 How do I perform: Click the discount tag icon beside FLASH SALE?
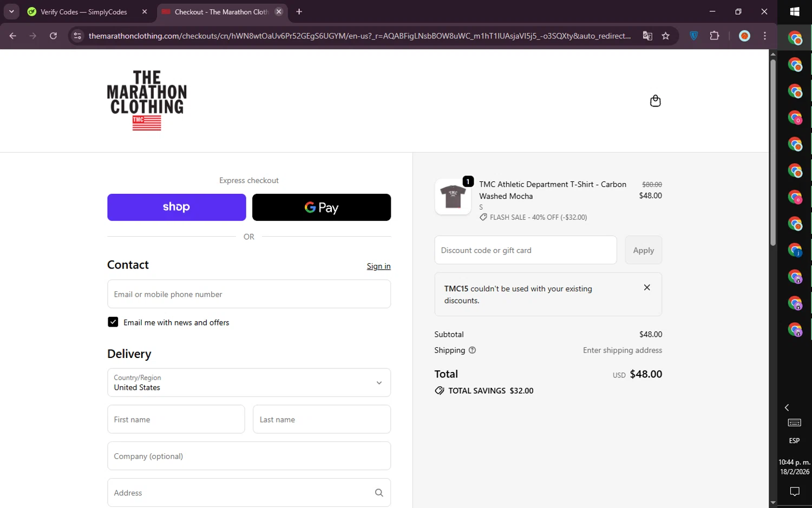click(483, 217)
